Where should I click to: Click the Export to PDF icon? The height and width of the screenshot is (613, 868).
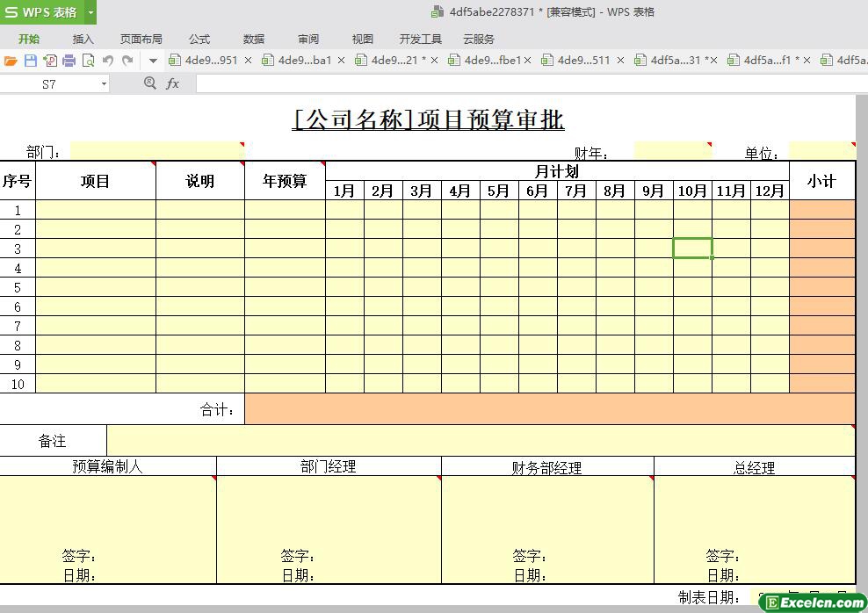(x=50, y=61)
